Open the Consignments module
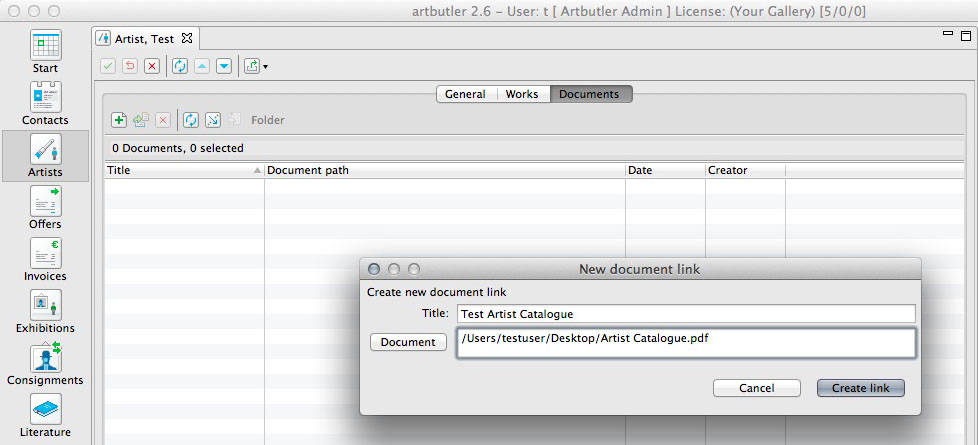Viewport: 978px width, 445px height. pos(46,363)
